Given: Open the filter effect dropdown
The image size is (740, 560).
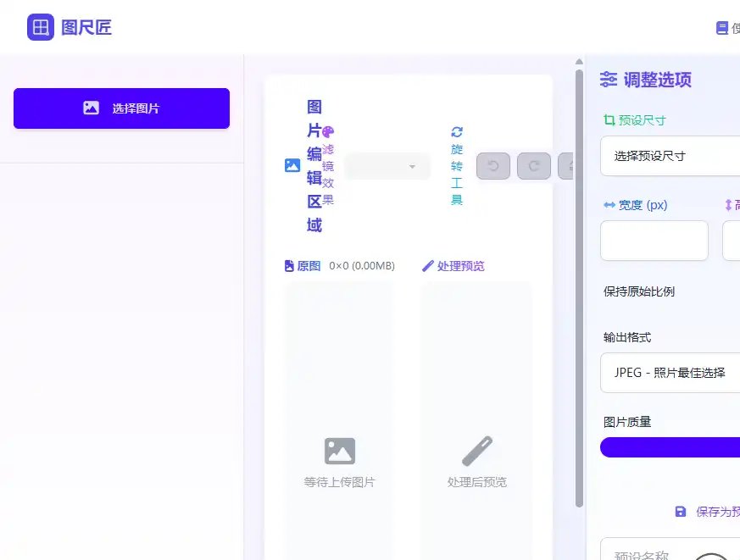Looking at the screenshot, I should pos(387,166).
